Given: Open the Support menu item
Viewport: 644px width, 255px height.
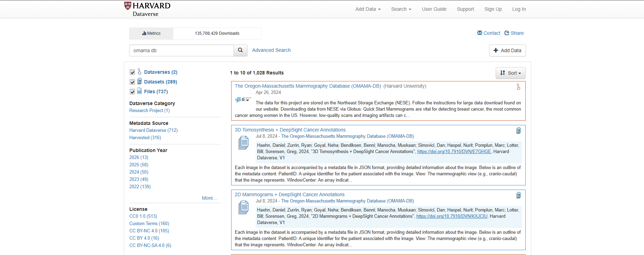Looking at the screenshot, I should [x=465, y=9].
